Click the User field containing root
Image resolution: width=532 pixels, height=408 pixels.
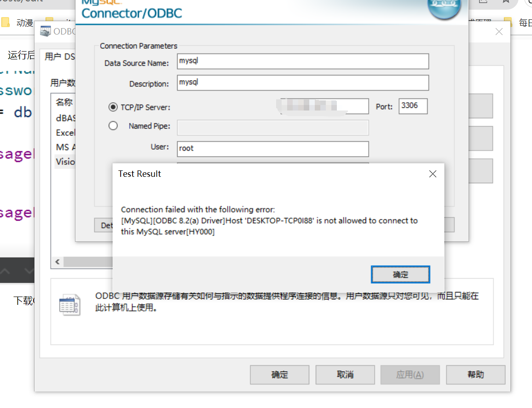(273, 149)
